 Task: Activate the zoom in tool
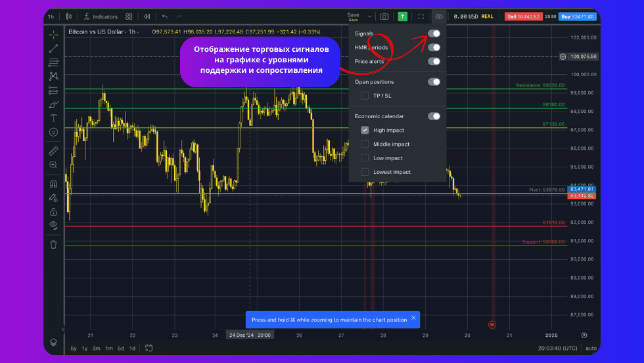pos(53,165)
